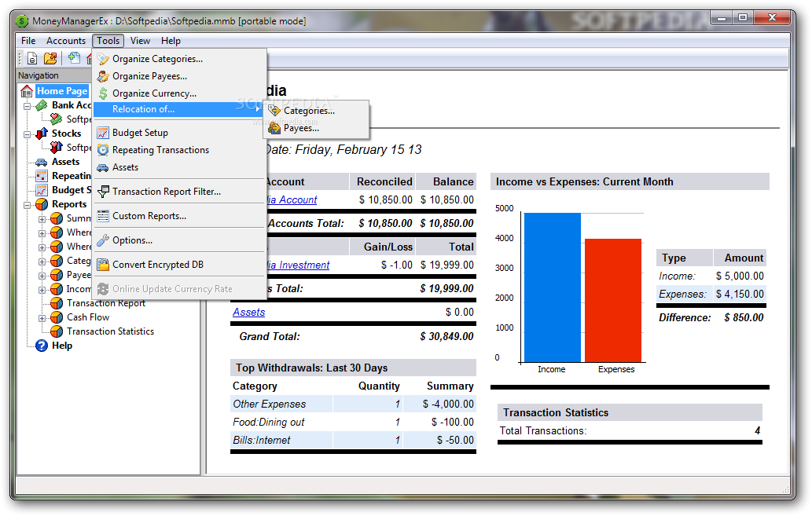Open the Accounts menu

[66, 40]
